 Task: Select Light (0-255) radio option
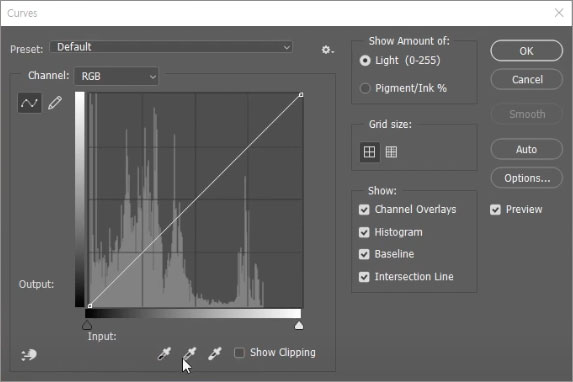point(365,60)
